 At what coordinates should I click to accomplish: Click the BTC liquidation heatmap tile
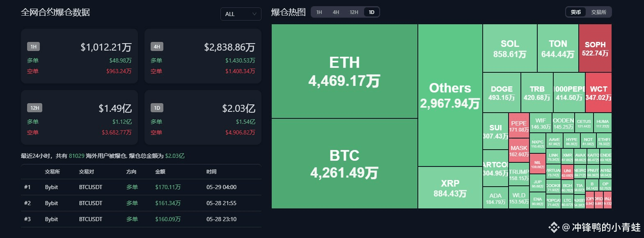(x=344, y=164)
